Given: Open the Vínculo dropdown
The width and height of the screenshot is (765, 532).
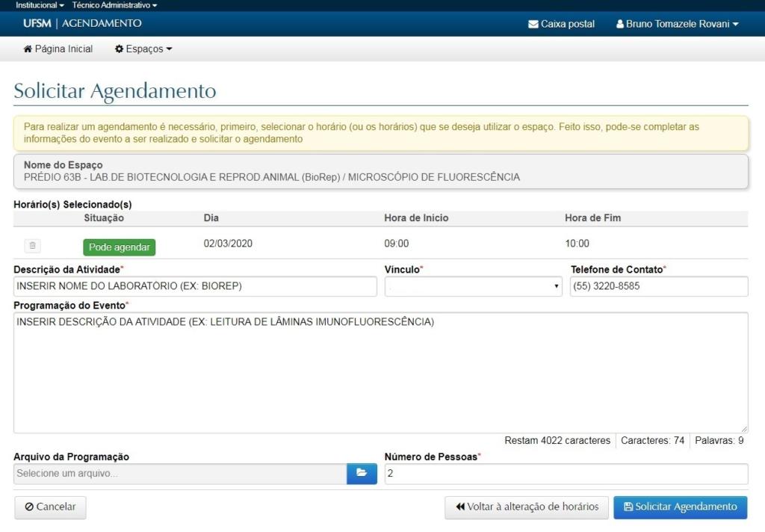Looking at the screenshot, I should tap(473, 286).
